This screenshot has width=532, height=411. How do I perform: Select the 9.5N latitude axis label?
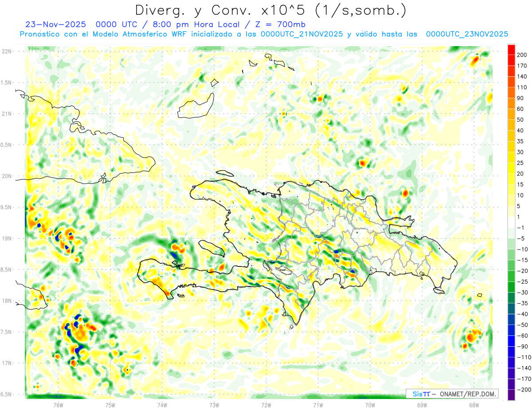[6, 207]
